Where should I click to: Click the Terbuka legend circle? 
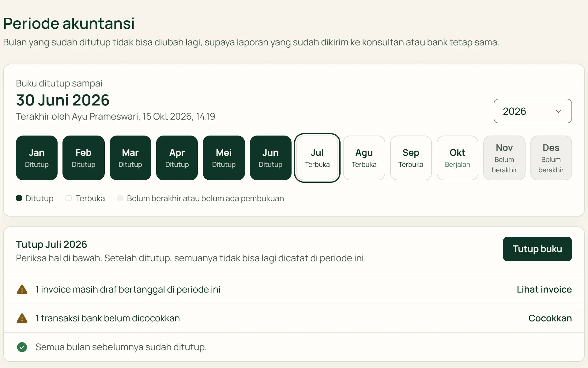[x=69, y=198]
